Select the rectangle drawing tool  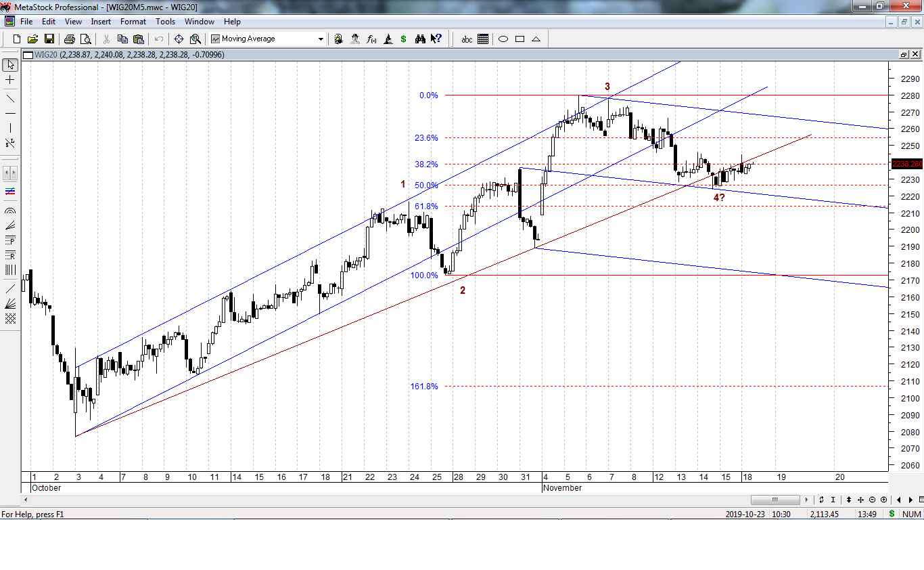pyautogui.click(x=520, y=39)
